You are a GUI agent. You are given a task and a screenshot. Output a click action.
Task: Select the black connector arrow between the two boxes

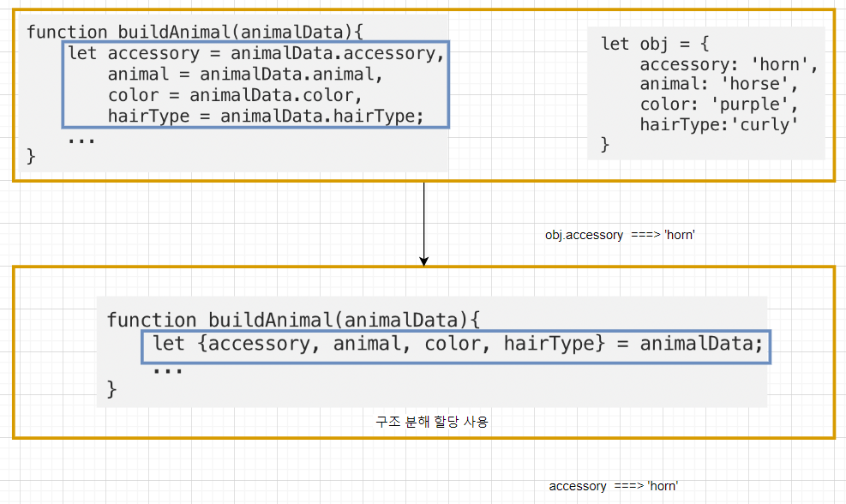424,224
